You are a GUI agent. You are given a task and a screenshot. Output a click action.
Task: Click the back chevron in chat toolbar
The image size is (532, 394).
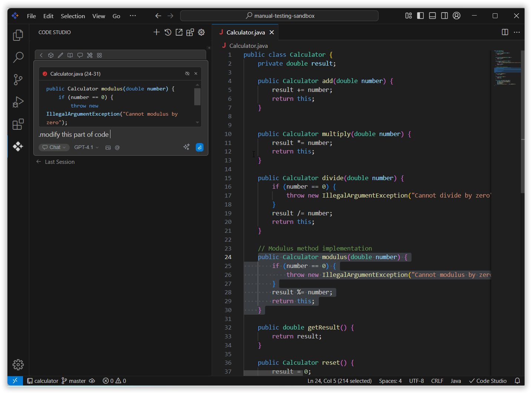pos(41,55)
